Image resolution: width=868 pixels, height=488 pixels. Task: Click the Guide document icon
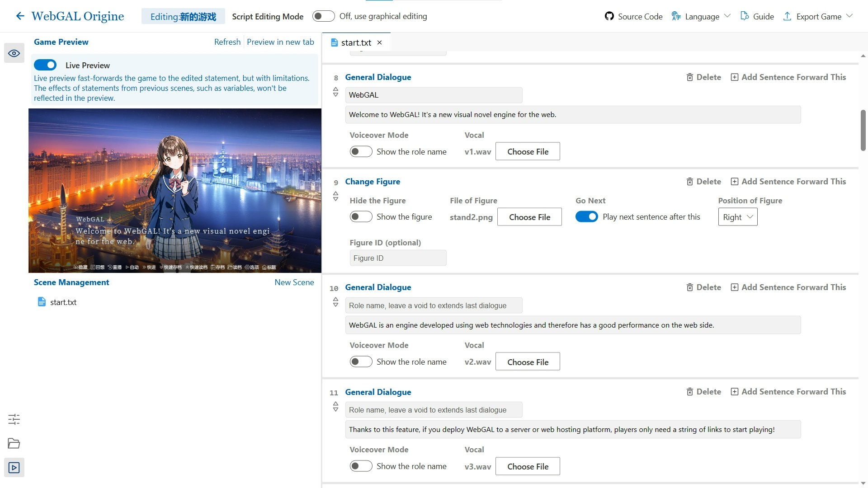(745, 16)
